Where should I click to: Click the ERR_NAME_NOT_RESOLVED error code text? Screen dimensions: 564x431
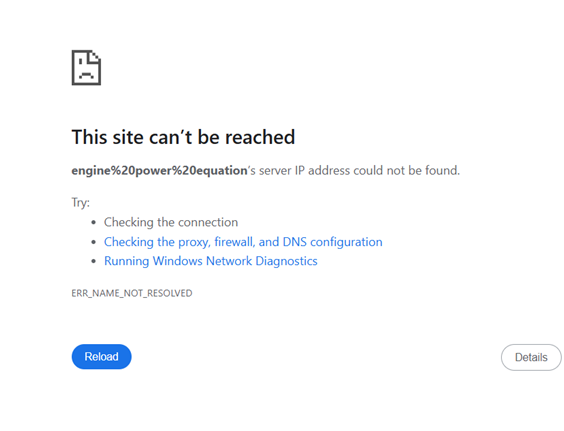click(x=132, y=293)
